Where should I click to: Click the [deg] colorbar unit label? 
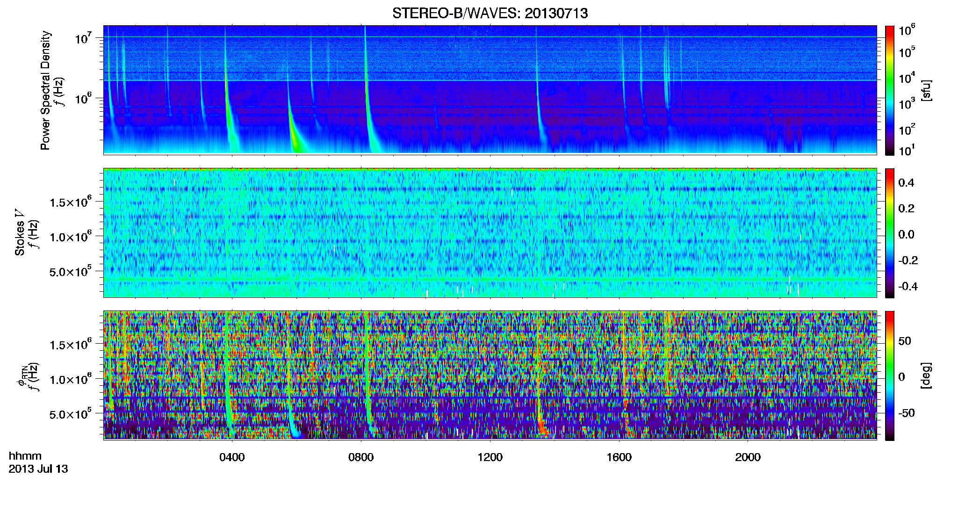click(x=926, y=375)
